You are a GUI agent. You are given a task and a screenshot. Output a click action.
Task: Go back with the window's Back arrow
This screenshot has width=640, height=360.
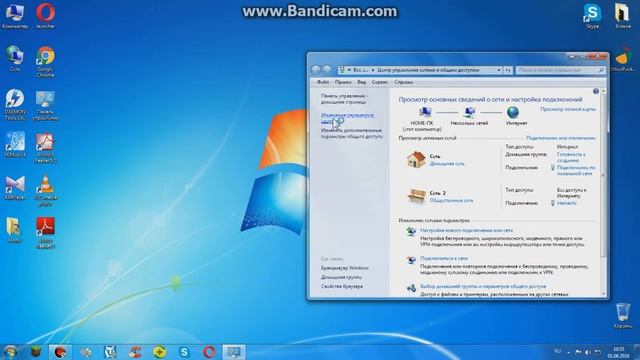[x=316, y=70]
